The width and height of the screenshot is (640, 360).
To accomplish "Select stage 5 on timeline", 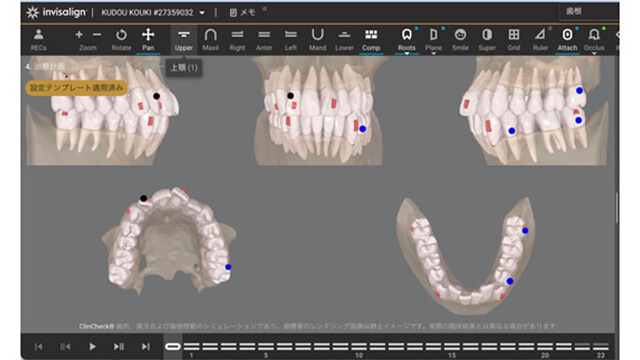I will [x=266, y=347].
